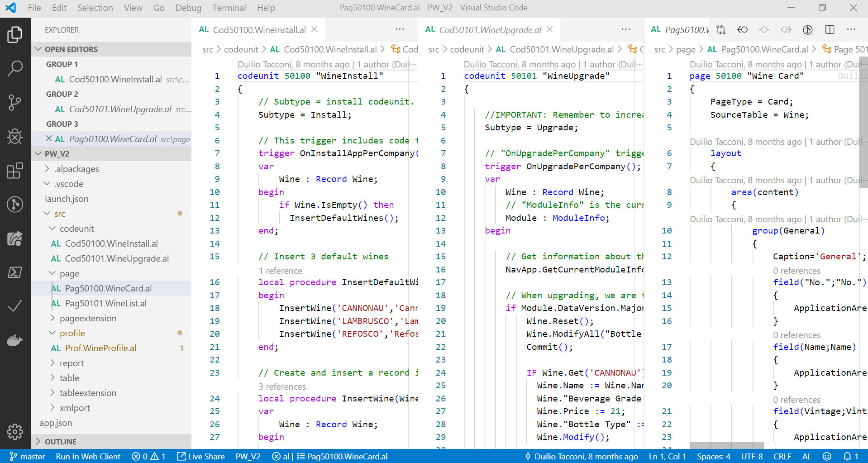
Task: Close Pag50100.WineCard.al in Open Editors
Action: [49, 138]
